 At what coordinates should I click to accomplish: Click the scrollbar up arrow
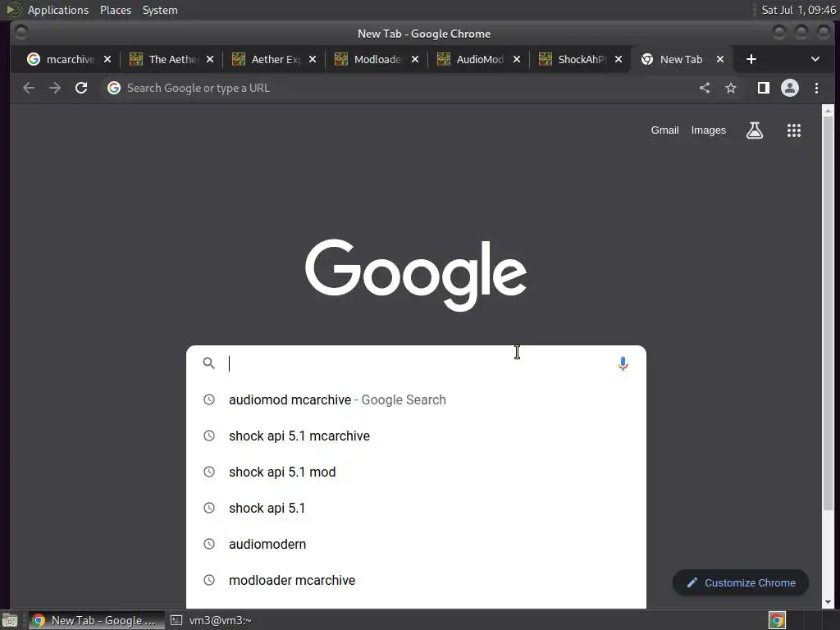tap(828, 111)
